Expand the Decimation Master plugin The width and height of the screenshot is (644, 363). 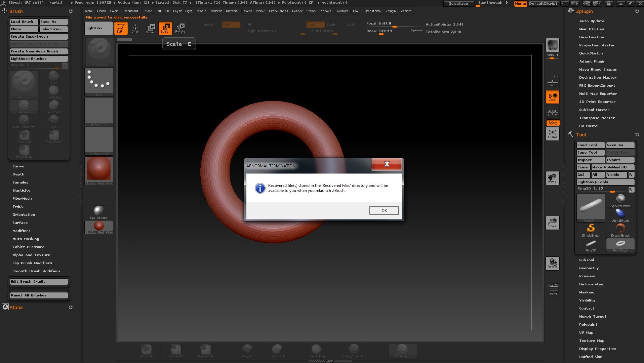pyautogui.click(x=598, y=78)
